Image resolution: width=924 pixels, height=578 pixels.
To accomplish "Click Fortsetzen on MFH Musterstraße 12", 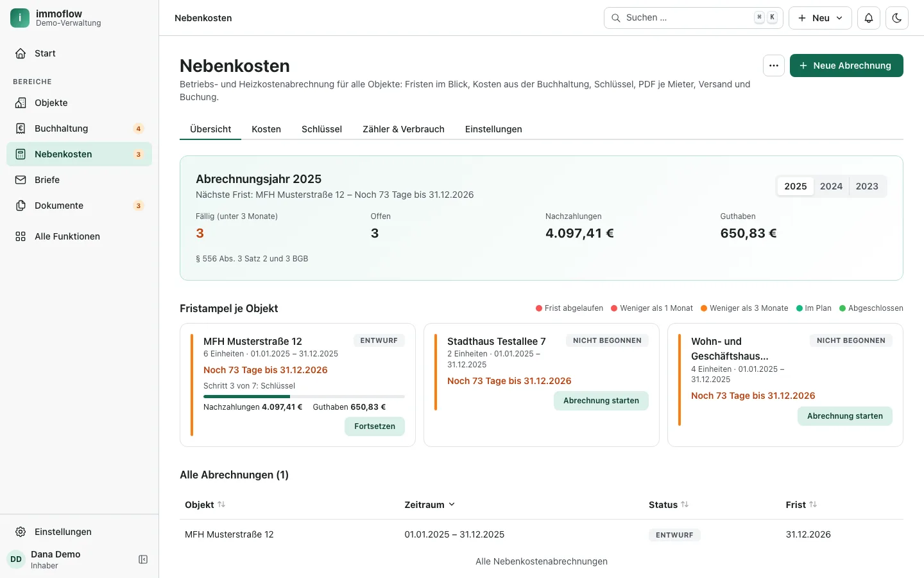I will click(x=375, y=426).
